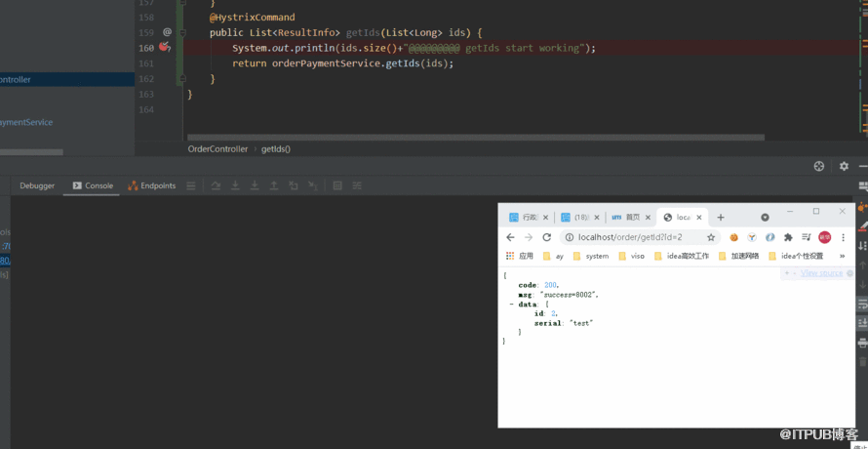Bookmark this page with the star icon
Image resolution: width=868 pixels, height=449 pixels.
[x=711, y=237]
